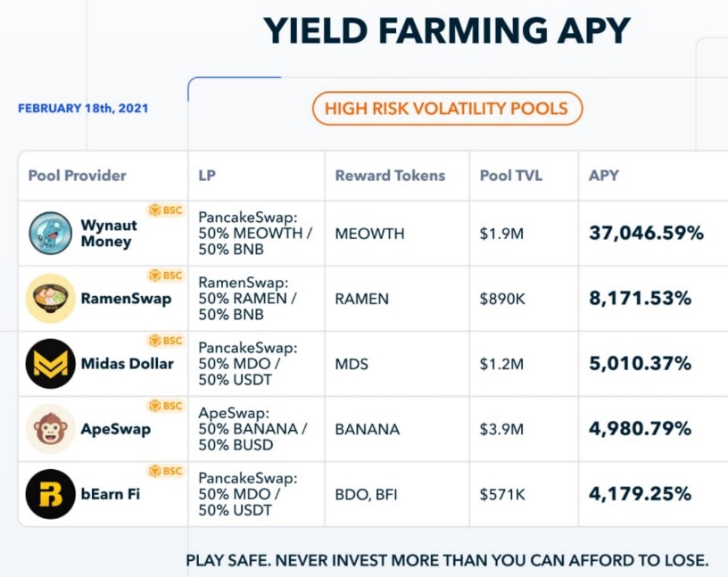Click the Pool Provider column header
Screen dimensions: 728x577
click(x=77, y=176)
